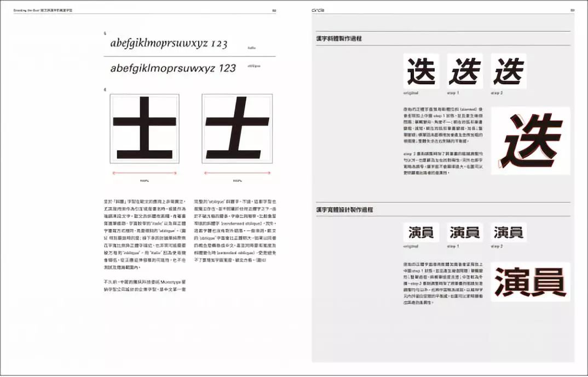588x377 pixels.
Task: Click the large outlined 演員 illustration
Action: pyautogui.click(x=530, y=281)
